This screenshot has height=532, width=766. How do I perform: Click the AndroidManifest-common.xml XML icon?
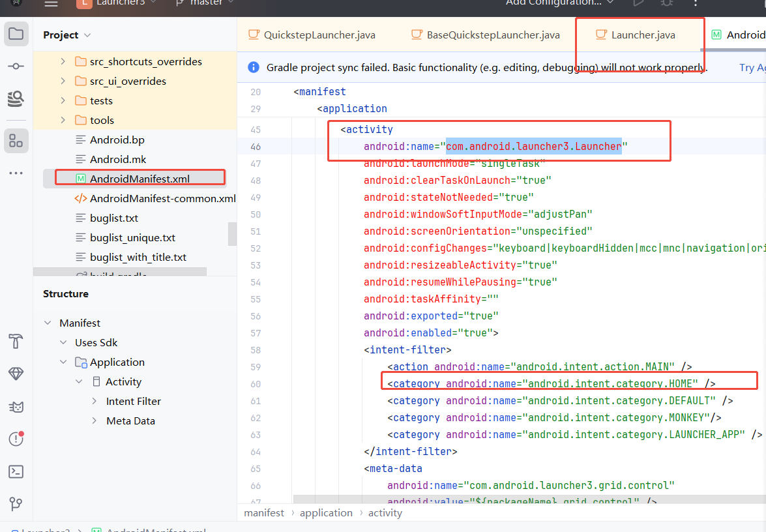[81, 198]
